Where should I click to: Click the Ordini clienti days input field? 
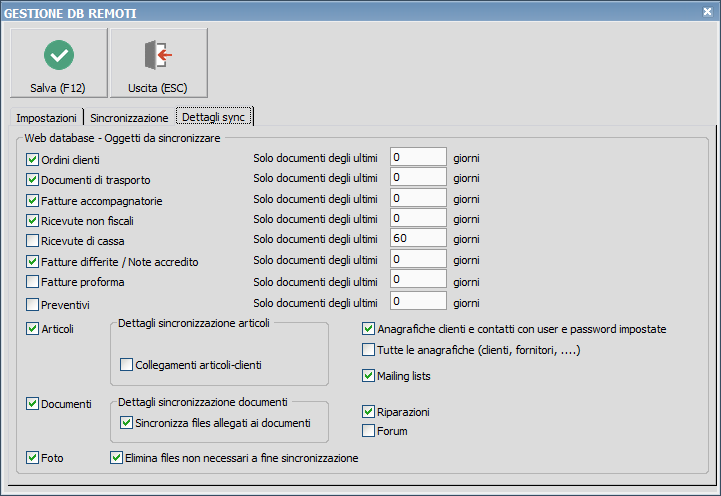(417, 157)
